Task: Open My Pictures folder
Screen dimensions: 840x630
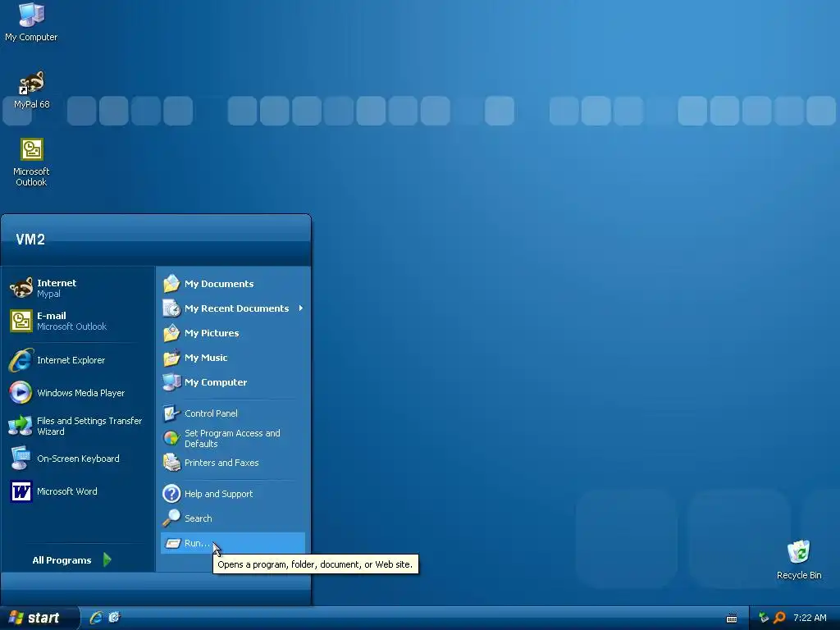Action: coord(232,333)
